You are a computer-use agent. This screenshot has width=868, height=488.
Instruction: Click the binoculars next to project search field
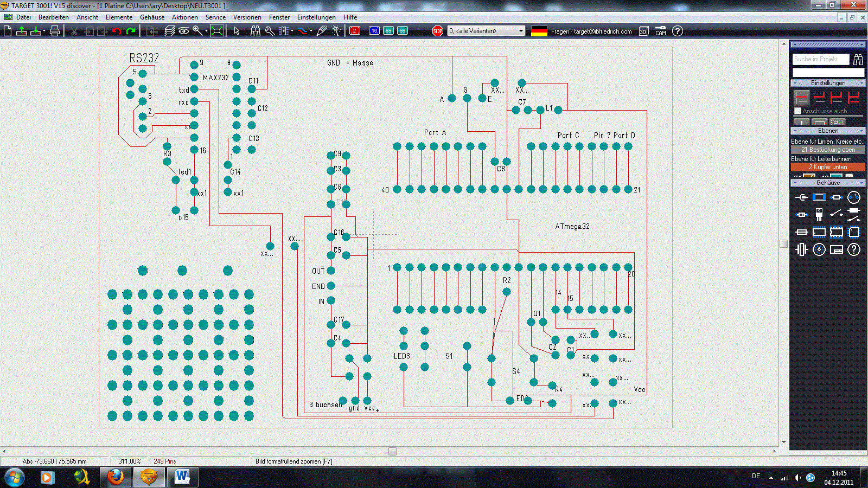point(858,59)
